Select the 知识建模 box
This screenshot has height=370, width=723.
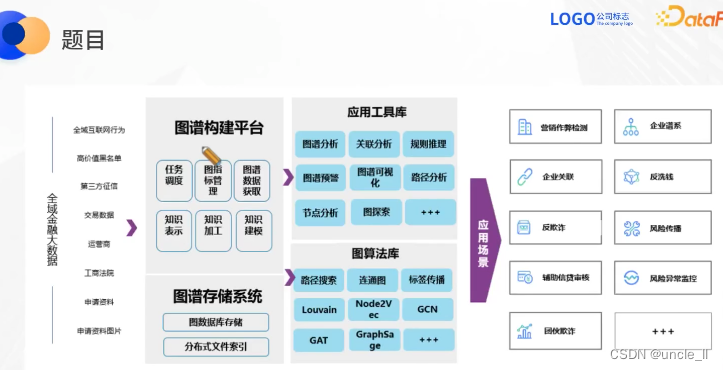(x=254, y=231)
